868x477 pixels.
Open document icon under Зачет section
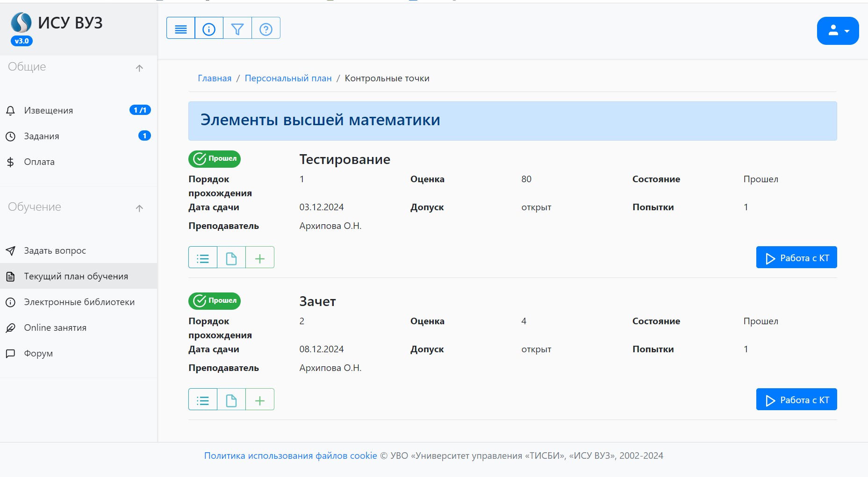231,399
